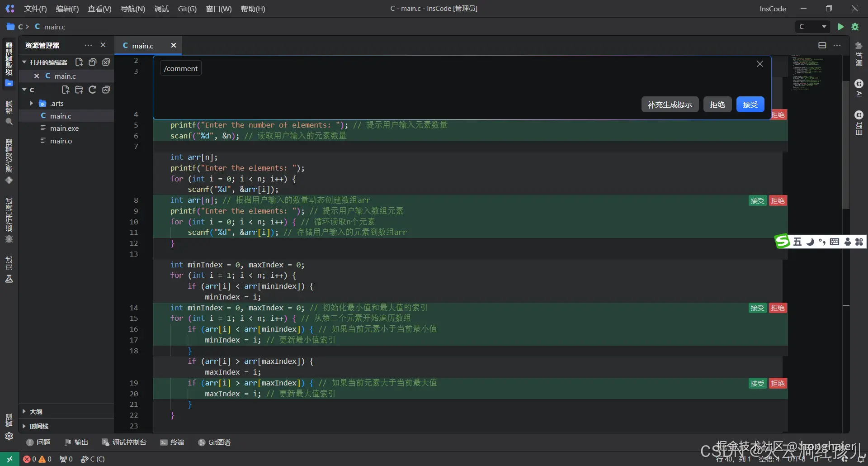Open the C language dropdown in the toolbar
868x466 pixels.
coord(812,27)
